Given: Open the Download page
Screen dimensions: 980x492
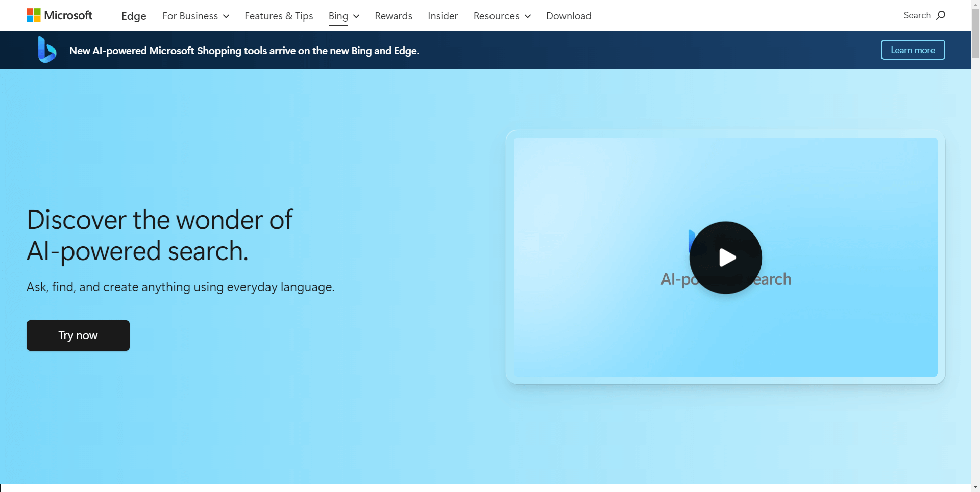Looking at the screenshot, I should 569,16.
